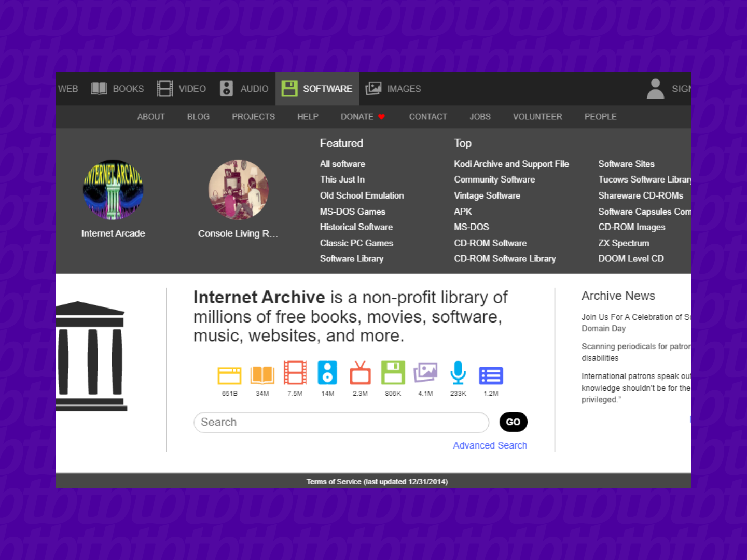Click the Video film strip icon
747x560 pixels.
click(x=164, y=89)
